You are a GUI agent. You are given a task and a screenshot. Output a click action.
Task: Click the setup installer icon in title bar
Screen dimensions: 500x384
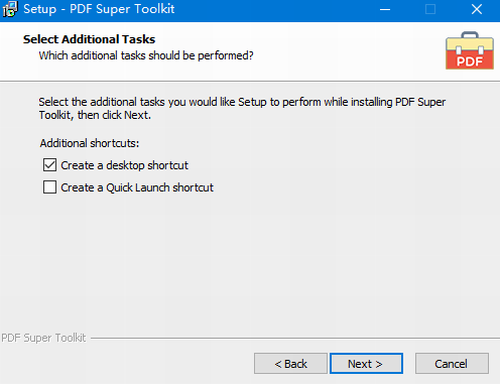click(10, 9)
